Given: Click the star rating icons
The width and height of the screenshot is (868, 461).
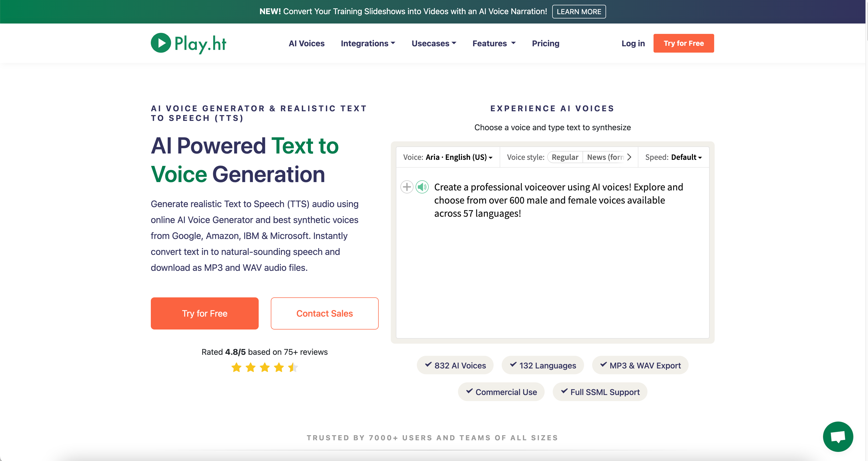Looking at the screenshot, I should tap(264, 367).
